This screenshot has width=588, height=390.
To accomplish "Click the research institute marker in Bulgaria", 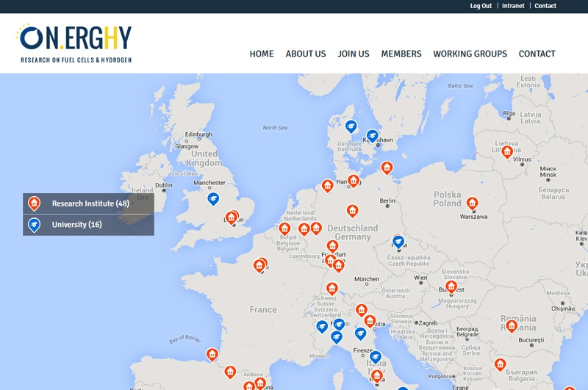I will (x=500, y=364).
